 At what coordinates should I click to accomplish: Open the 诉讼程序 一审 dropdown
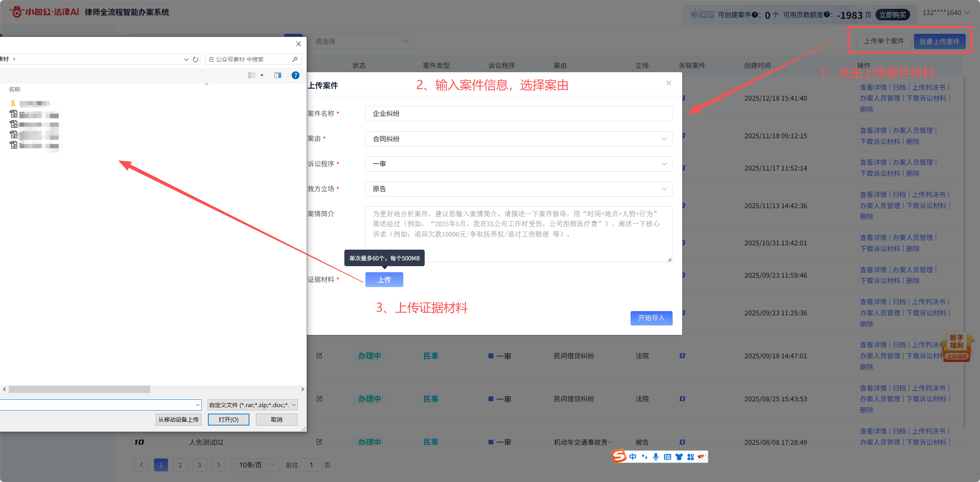(518, 164)
